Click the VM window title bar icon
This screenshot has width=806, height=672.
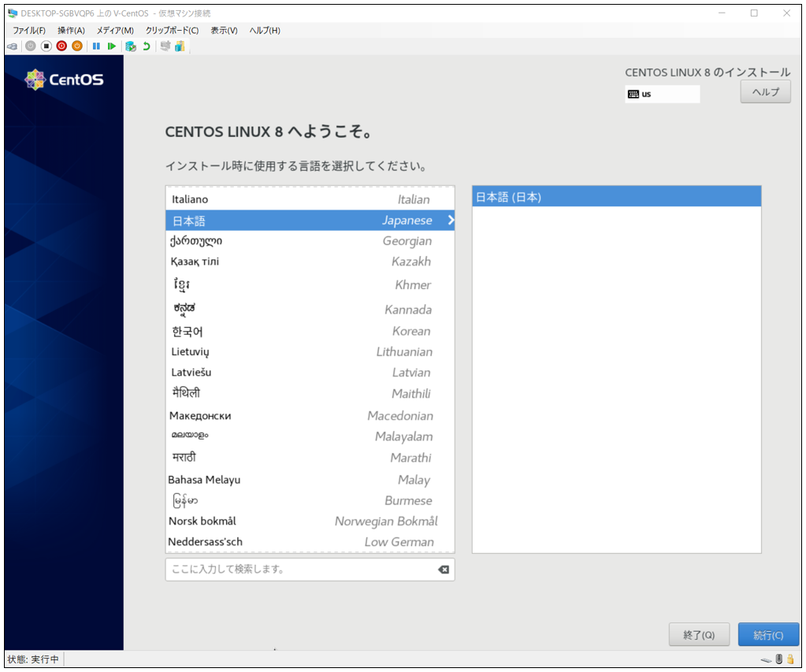click(x=13, y=13)
